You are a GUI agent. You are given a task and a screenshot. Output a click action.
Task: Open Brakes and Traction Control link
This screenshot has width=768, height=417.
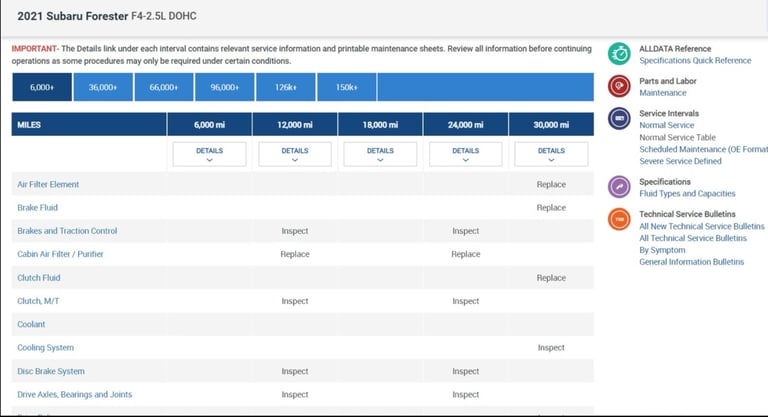pos(67,231)
